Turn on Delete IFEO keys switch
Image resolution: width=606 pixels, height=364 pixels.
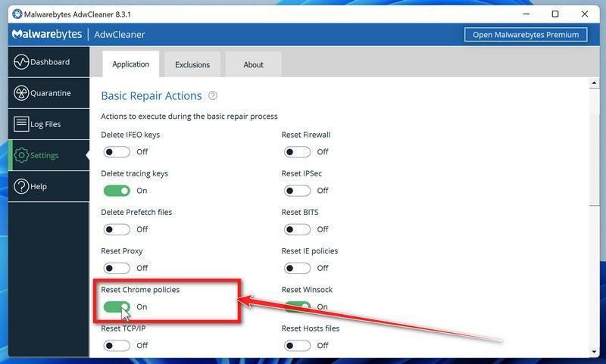click(117, 152)
